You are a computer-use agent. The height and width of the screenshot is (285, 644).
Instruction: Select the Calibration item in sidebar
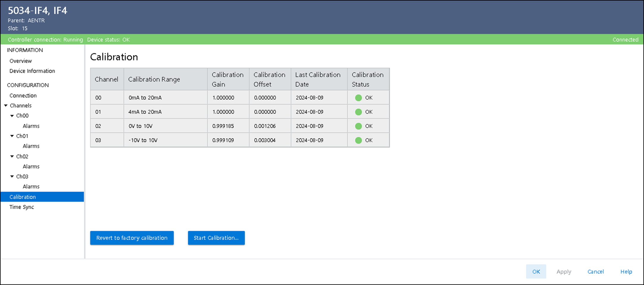click(x=23, y=197)
